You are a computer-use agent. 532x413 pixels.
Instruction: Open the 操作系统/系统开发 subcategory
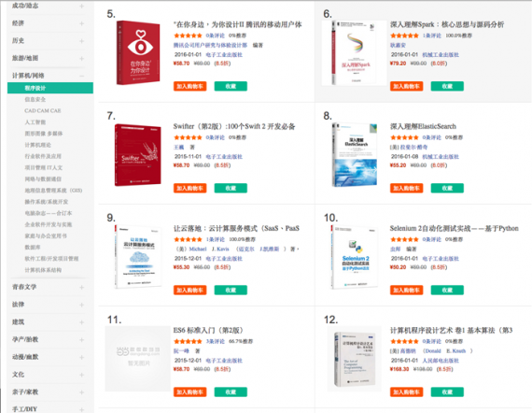(46, 202)
